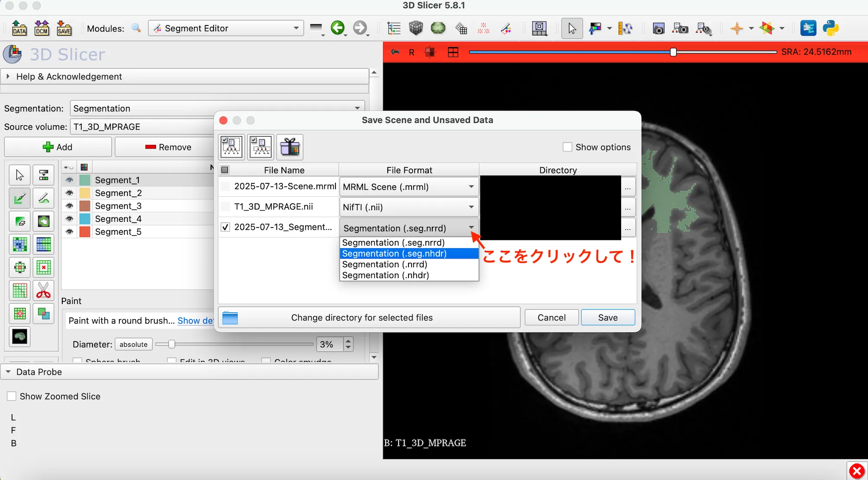Uncheck the 2025-07-13_Segment file checkbox
This screenshot has width=868, height=480.
pyautogui.click(x=225, y=227)
